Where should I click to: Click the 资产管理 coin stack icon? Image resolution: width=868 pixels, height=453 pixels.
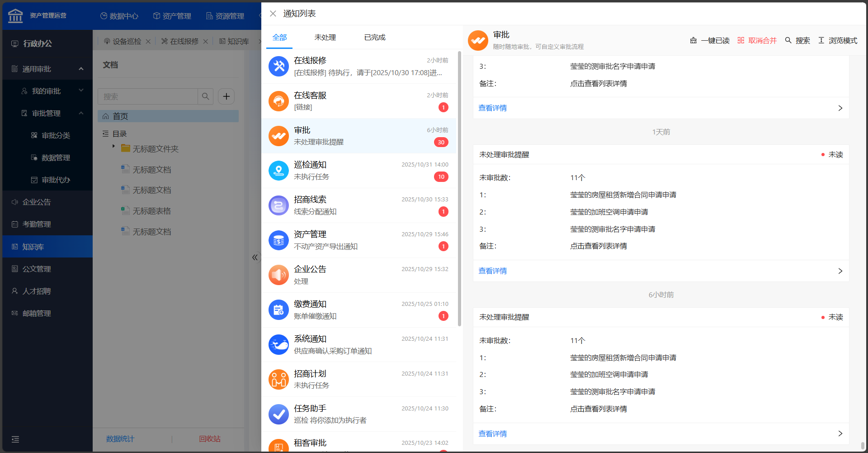[x=278, y=241]
